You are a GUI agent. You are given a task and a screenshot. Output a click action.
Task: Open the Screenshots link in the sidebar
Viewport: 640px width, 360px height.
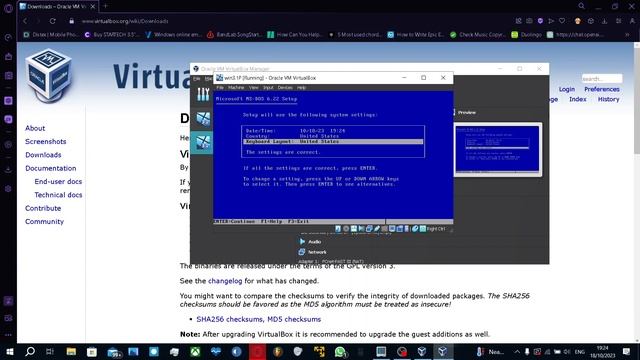point(46,142)
